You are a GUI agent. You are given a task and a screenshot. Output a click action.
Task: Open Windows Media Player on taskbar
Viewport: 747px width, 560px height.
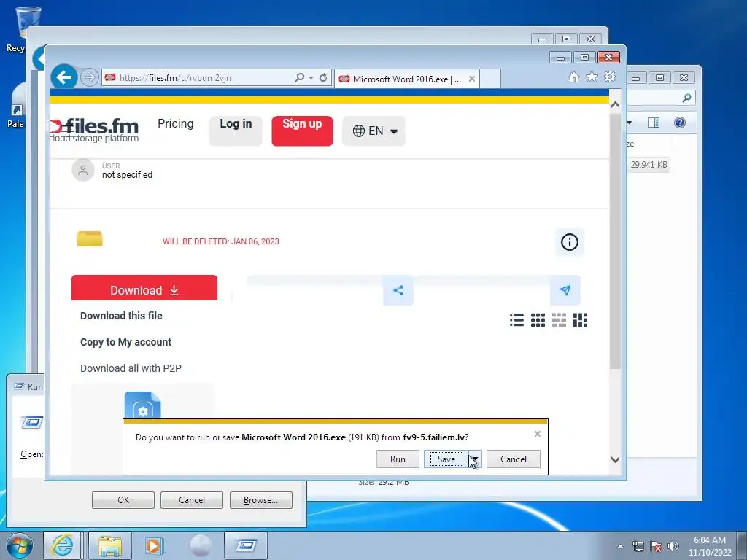pos(154,545)
